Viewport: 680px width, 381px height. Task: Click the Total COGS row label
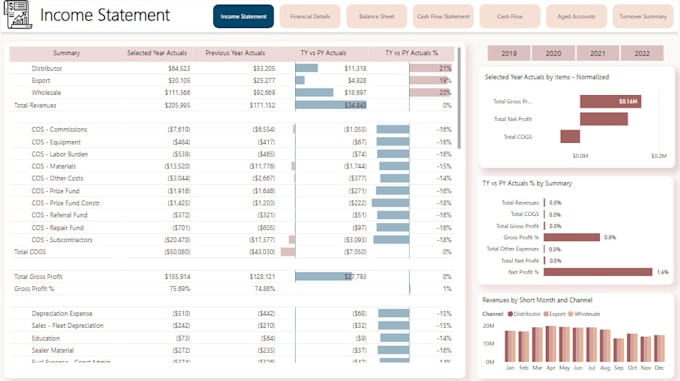click(30, 252)
